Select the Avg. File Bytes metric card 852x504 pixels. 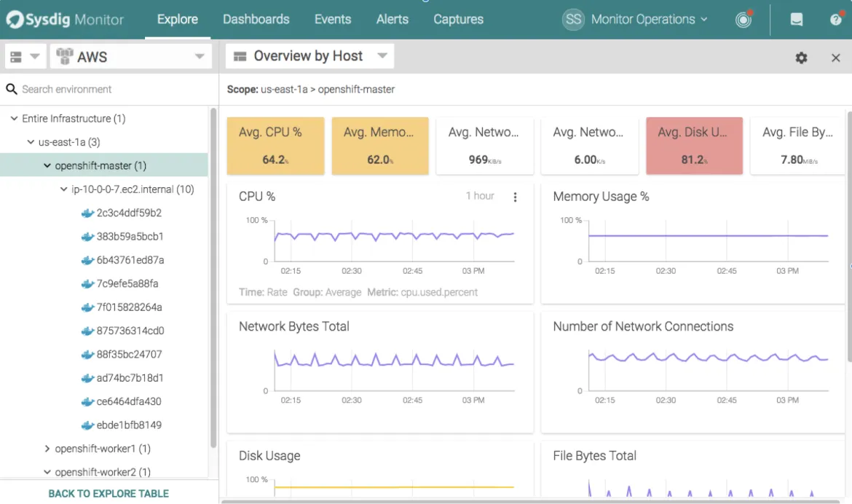click(798, 145)
